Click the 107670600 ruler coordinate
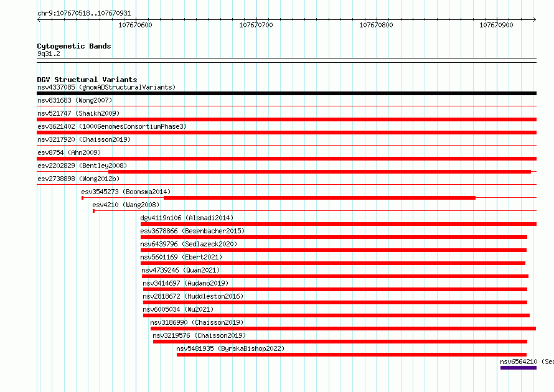The width and height of the screenshot is (554, 392). pos(135,25)
